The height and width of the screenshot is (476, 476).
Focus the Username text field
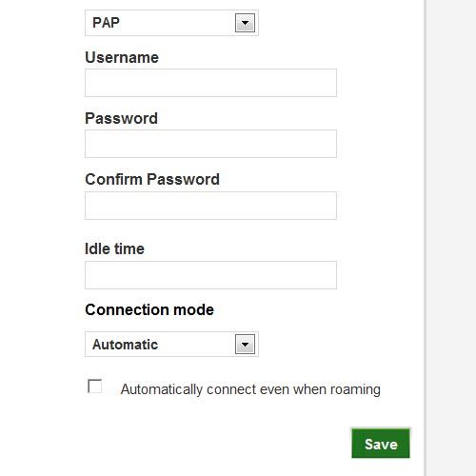(x=210, y=83)
